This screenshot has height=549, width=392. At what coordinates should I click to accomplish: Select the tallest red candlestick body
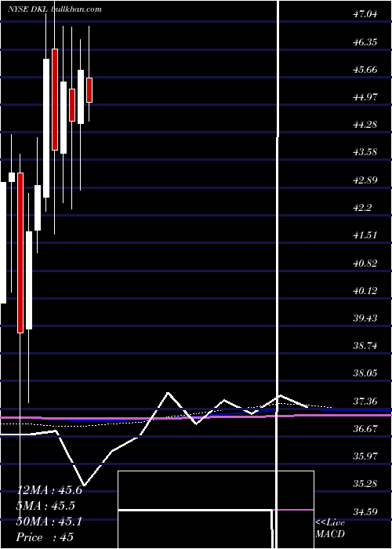tap(20, 253)
